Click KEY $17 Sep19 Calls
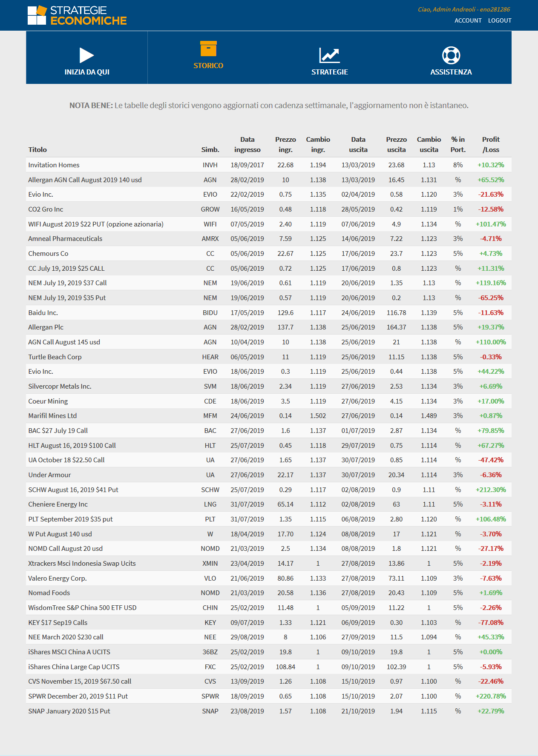This screenshot has width=538, height=756. pyautogui.click(x=58, y=622)
